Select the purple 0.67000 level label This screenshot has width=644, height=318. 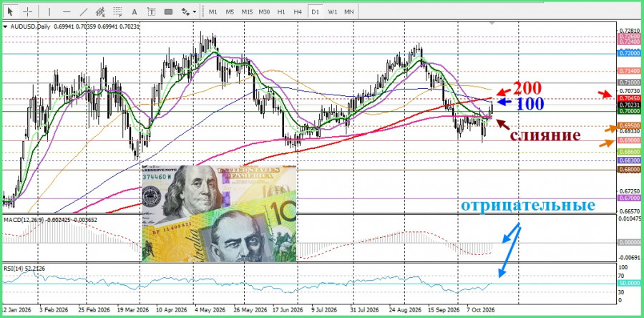629,198
